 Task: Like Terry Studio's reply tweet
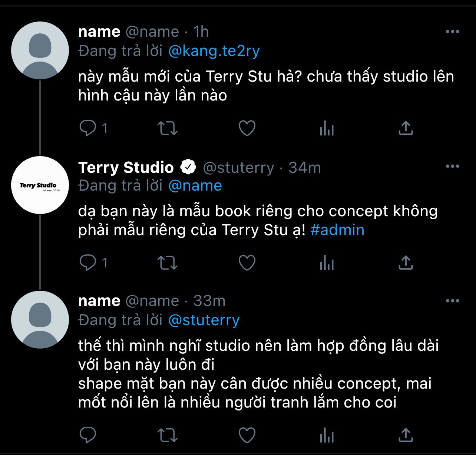pyautogui.click(x=247, y=263)
